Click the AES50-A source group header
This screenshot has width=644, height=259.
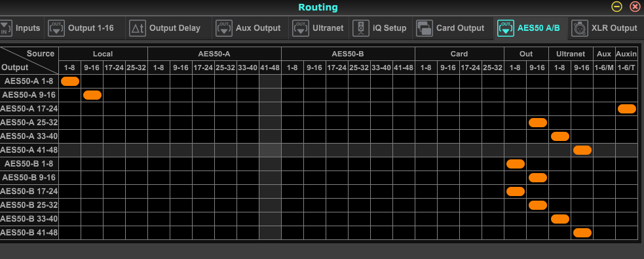click(x=214, y=54)
